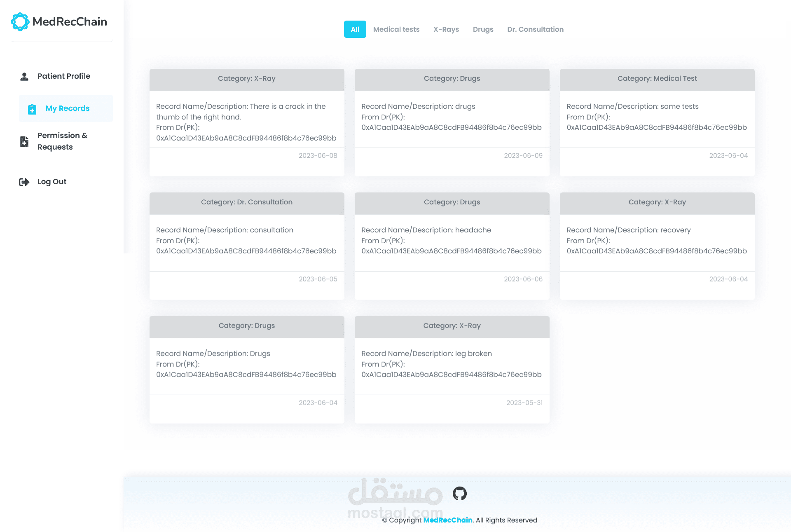Screen dimensions: 791x532
Task: Open the GitHub icon in footer
Action: tap(459, 493)
